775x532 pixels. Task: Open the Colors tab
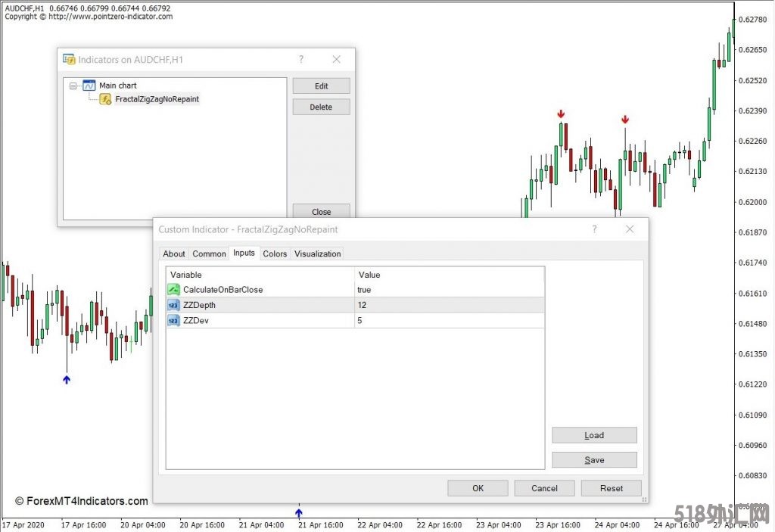tap(275, 254)
